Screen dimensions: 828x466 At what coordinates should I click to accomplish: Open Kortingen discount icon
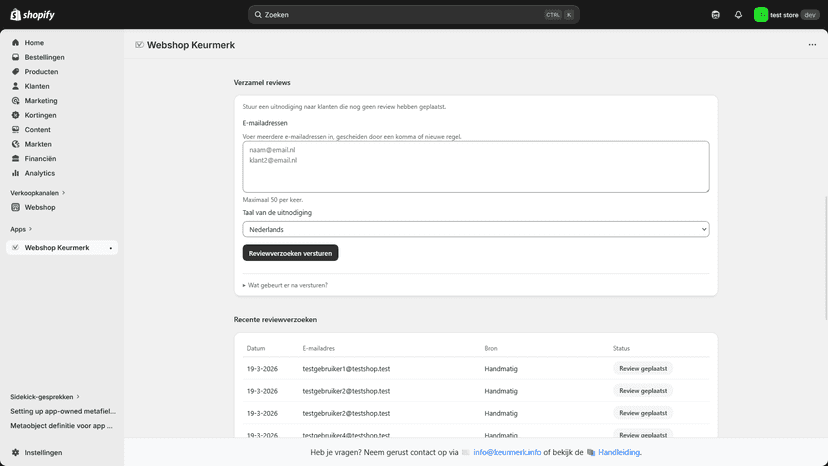click(15, 115)
